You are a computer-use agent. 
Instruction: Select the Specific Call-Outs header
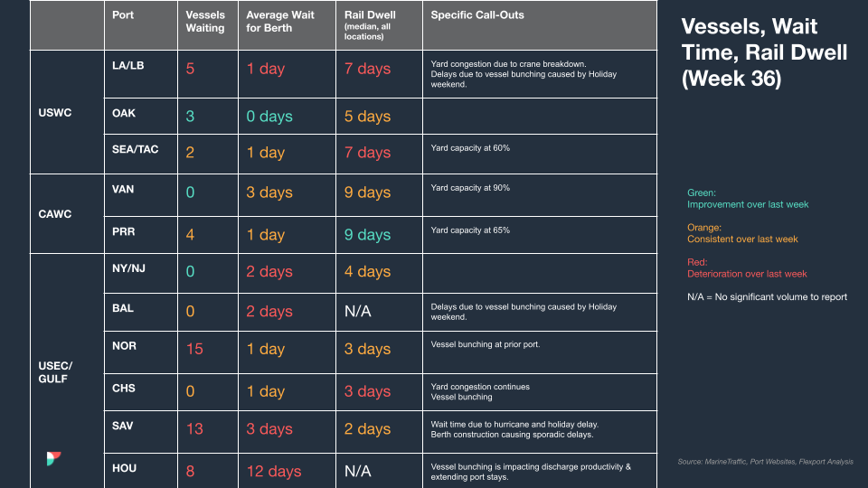[x=477, y=15]
